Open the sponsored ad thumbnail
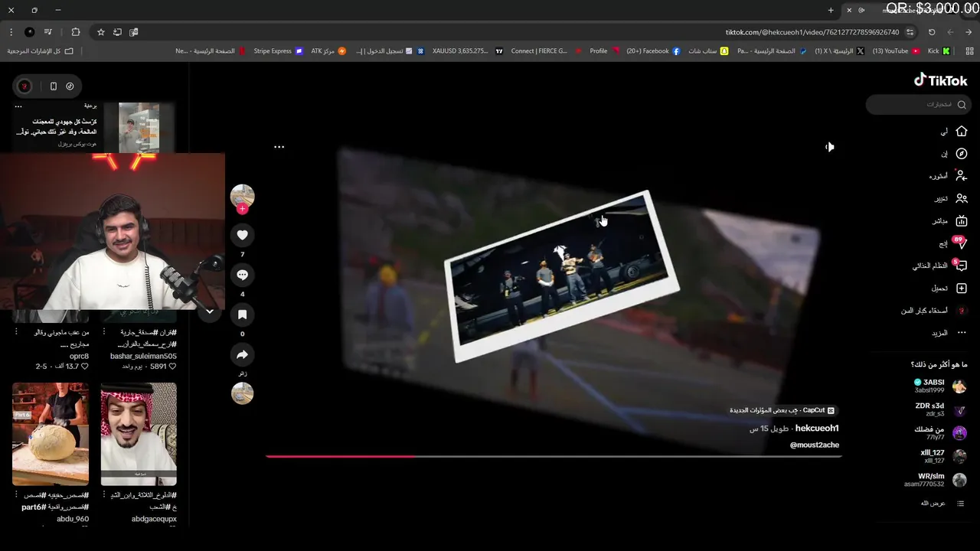The height and width of the screenshot is (551, 980). point(139,126)
